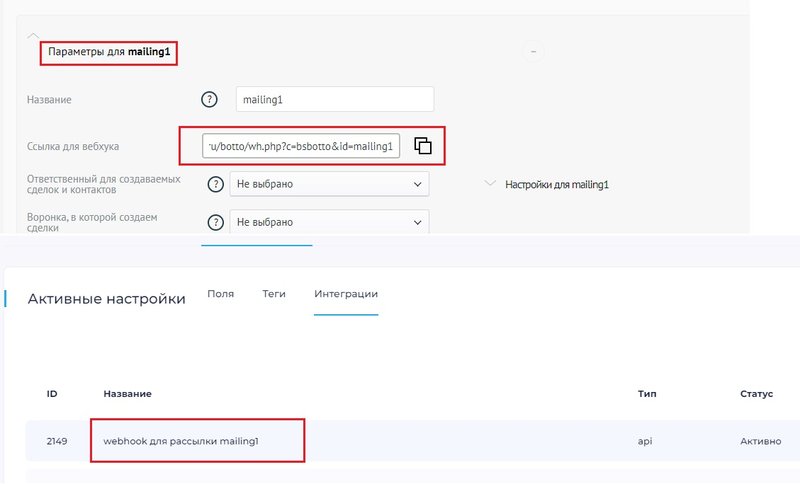
Task: Expand Настройки для mailing1 section
Action: coord(490,184)
